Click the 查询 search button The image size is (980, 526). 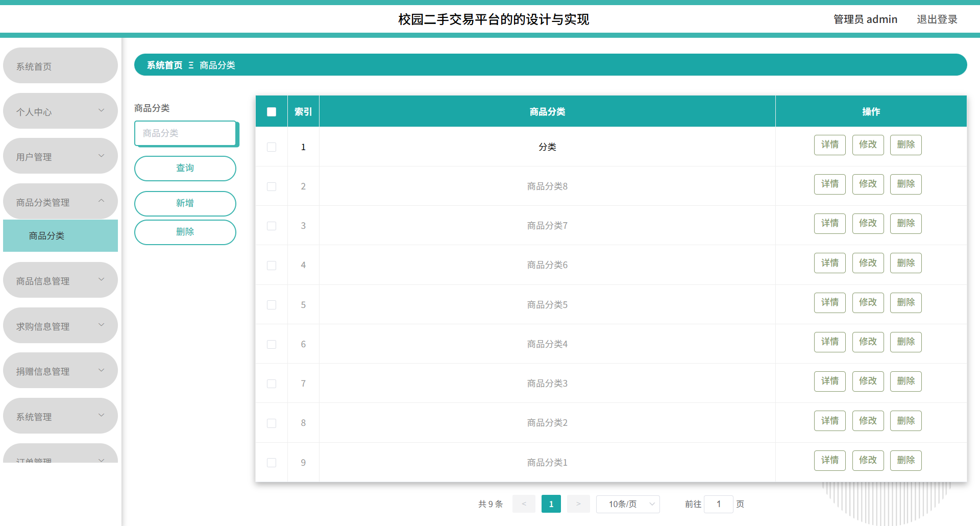(185, 168)
